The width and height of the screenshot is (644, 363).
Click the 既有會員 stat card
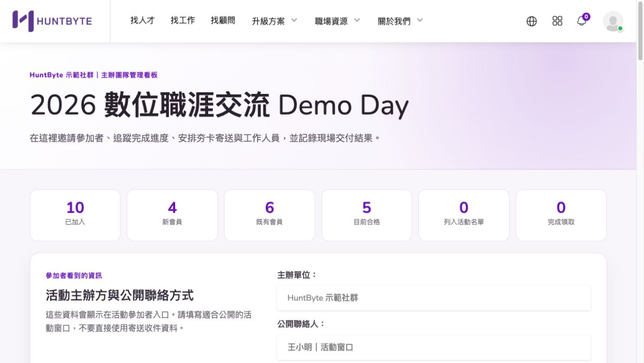[270, 215]
